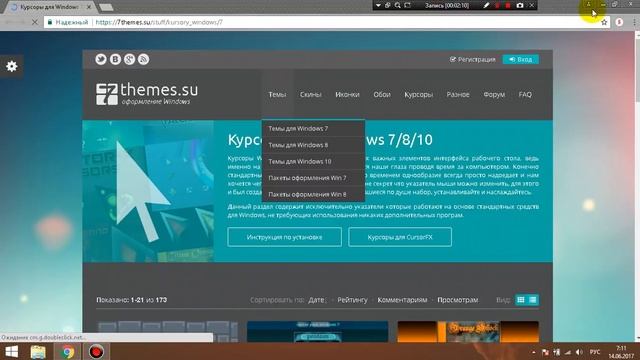The height and width of the screenshot is (360, 640).
Task: Select Пакеты оформления Win 7
Action: coord(313,178)
